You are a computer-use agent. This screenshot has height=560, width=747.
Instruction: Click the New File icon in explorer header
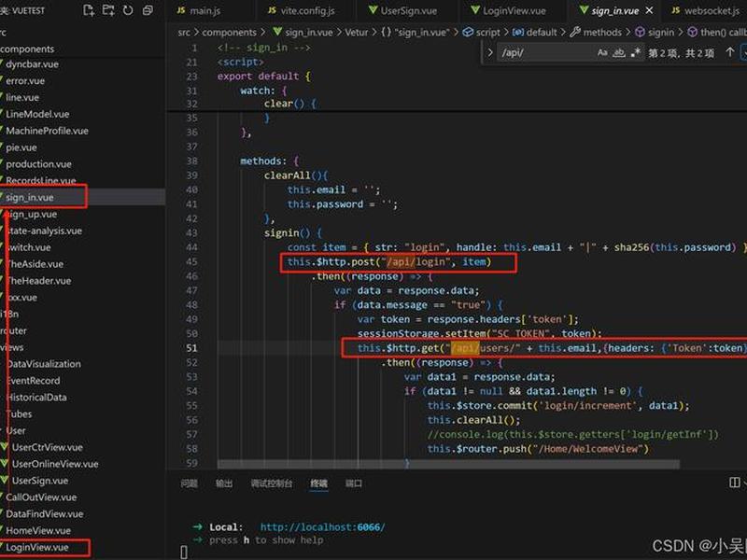pos(88,10)
